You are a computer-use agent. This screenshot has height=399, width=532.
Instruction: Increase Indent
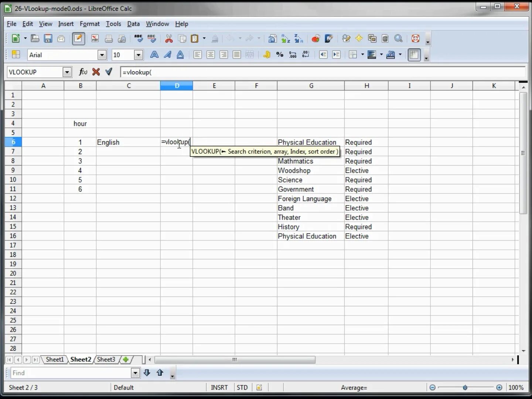tap(336, 55)
